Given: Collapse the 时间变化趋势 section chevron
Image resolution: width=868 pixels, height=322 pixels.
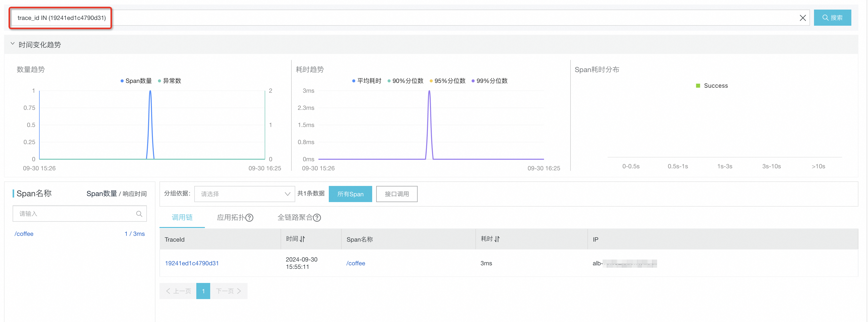Looking at the screenshot, I should click(x=13, y=44).
